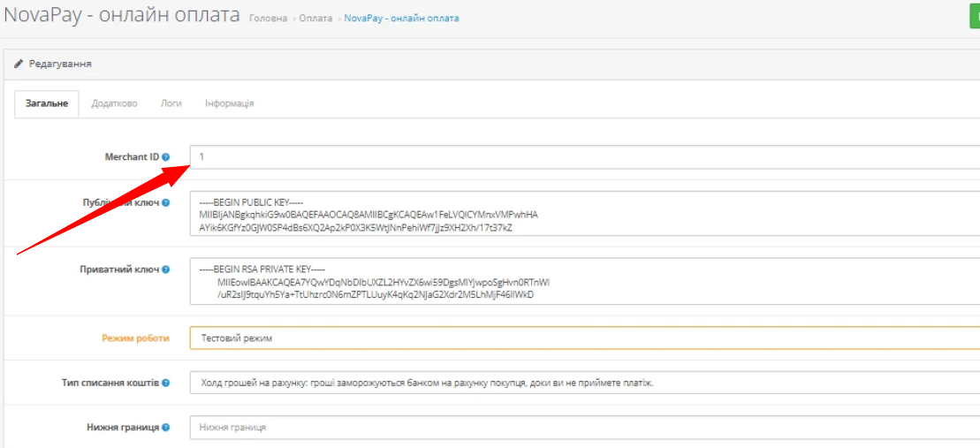Screen dimensions: 980x448
Task: Open the Тип списання коштів dropdown
Action: (x=583, y=383)
